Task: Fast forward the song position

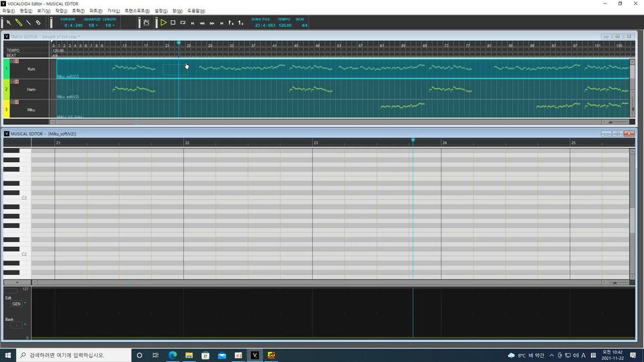Action: [212, 23]
